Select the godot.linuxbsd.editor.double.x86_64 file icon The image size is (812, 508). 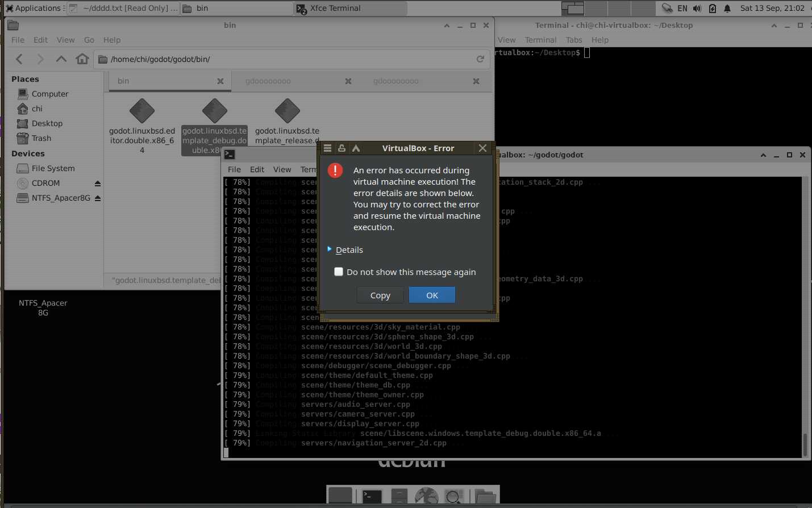point(142,111)
